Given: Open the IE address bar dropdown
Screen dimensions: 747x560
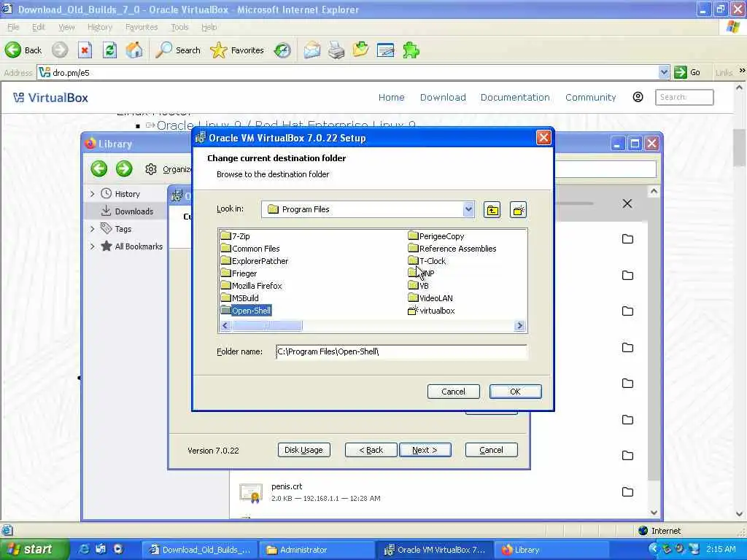Looking at the screenshot, I should (x=664, y=72).
